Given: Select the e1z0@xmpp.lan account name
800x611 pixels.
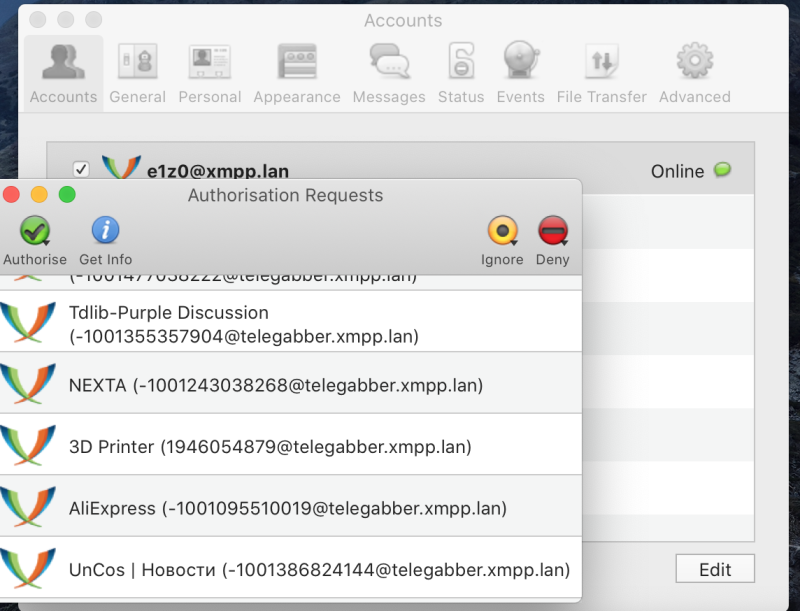Looking at the screenshot, I should [x=218, y=171].
